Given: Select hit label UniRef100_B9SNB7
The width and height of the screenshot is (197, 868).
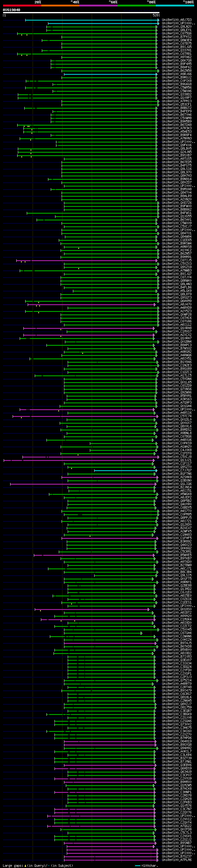Looking at the screenshot, I should pyautogui.click(x=177, y=843).
